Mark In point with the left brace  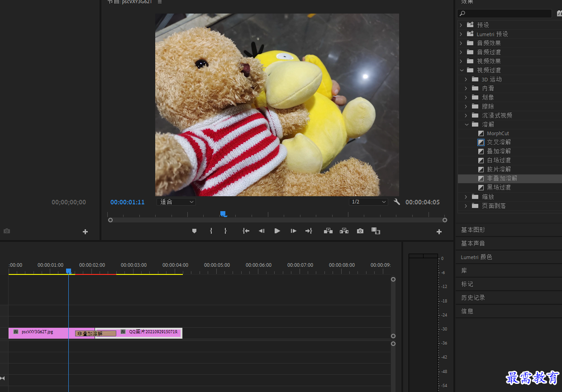211,231
